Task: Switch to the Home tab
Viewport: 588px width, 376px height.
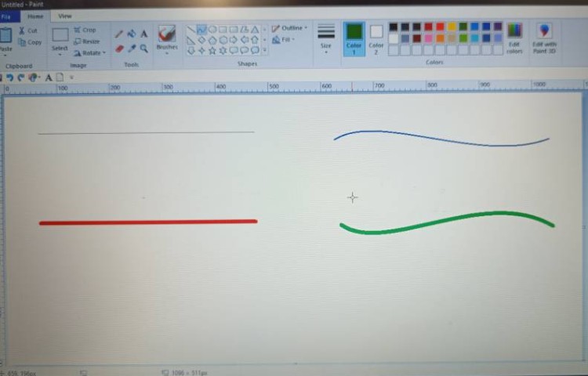Action: [35, 16]
